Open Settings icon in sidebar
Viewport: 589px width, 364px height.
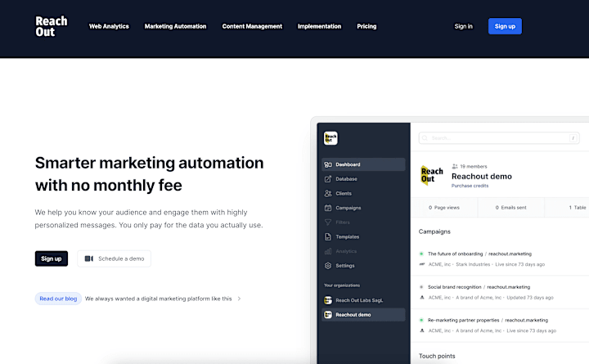pos(328,266)
